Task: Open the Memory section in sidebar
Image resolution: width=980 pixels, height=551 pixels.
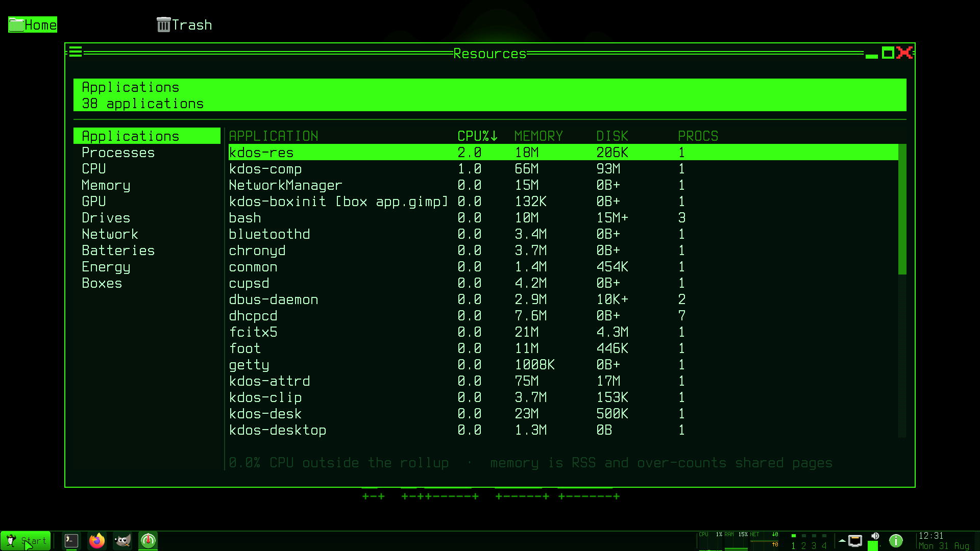Action: pos(147,185)
